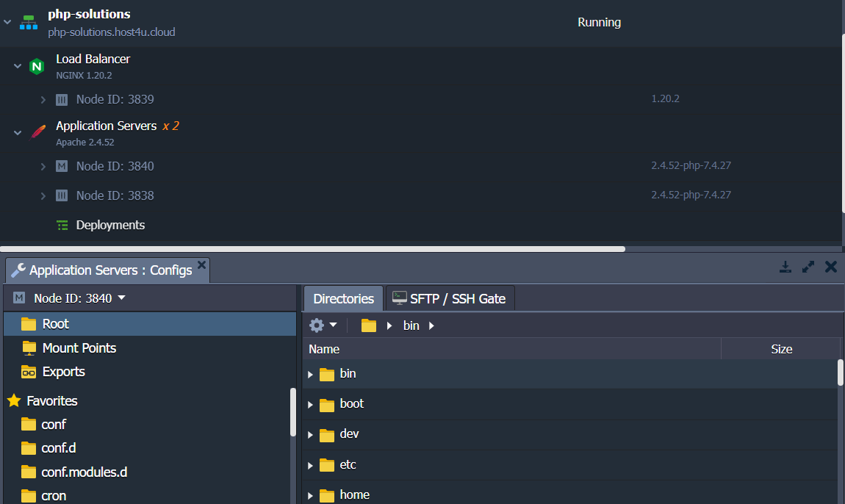The width and height of the screenshot is (845, 504).
Task: Click the Favorites star icon
Action: [14, 401]
